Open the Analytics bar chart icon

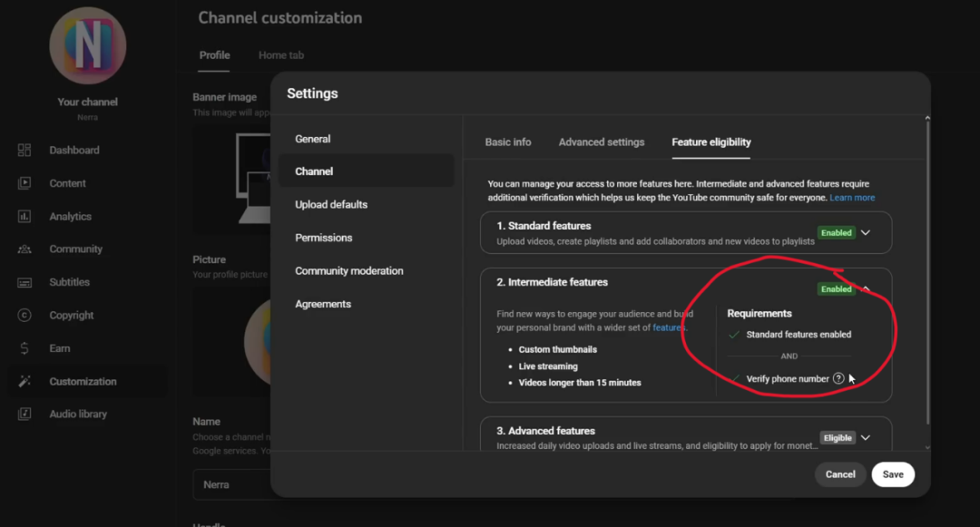click(x=24, y=216)
